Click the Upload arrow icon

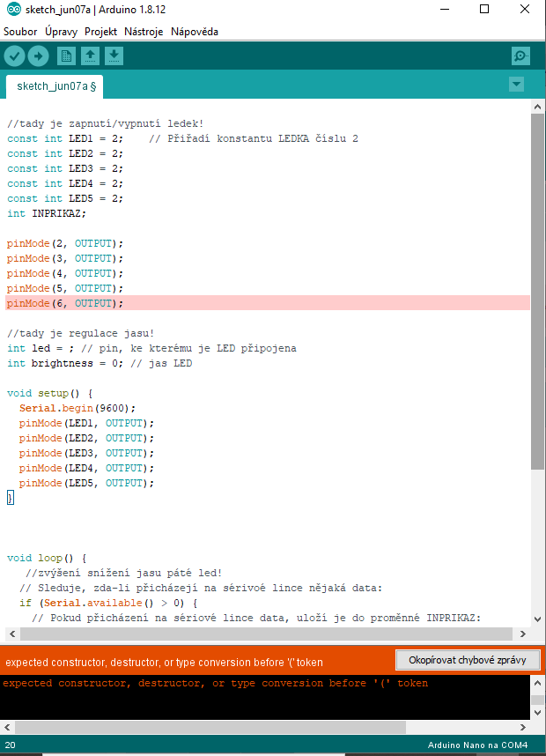38,56
